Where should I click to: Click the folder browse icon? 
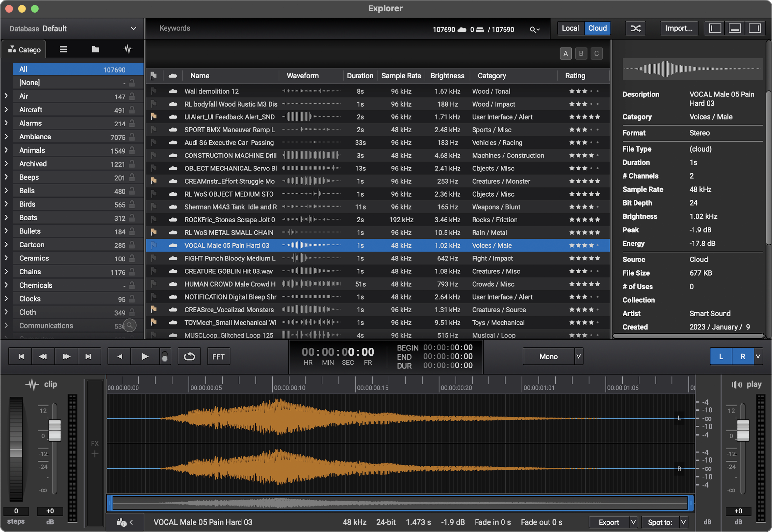point(96,50)
